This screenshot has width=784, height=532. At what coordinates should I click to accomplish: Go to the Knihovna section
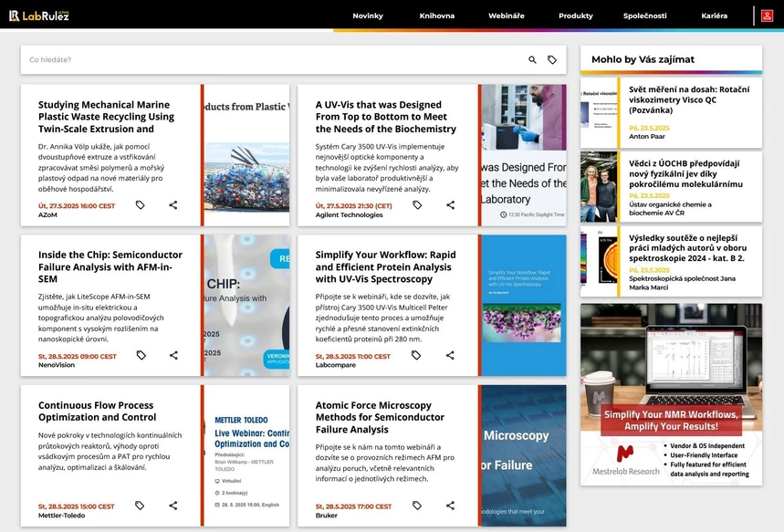point(437,16)
